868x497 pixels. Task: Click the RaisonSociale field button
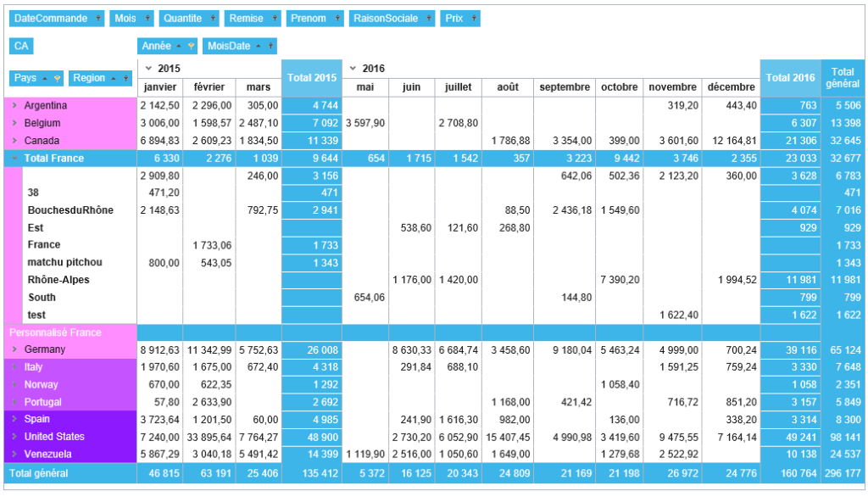point(392,19)
